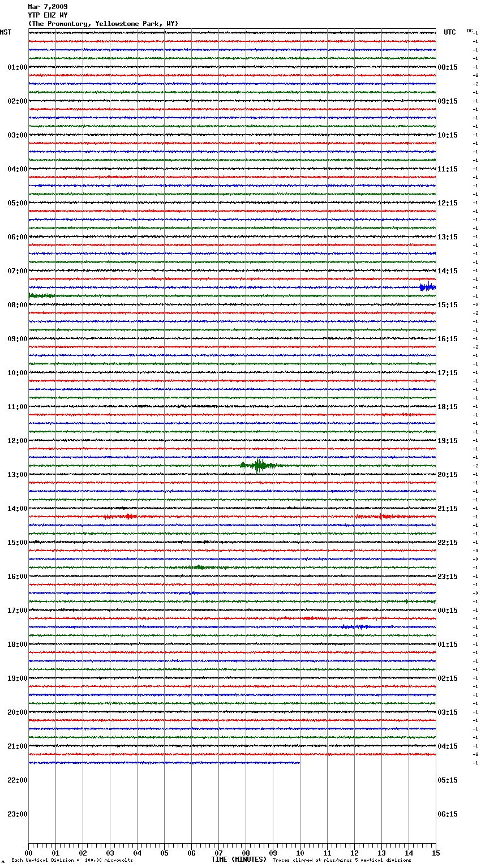Viewport: 481px width, 868px height.
Task: Click the 16:15 UTC time label
Action: click(x=448, y=339)
